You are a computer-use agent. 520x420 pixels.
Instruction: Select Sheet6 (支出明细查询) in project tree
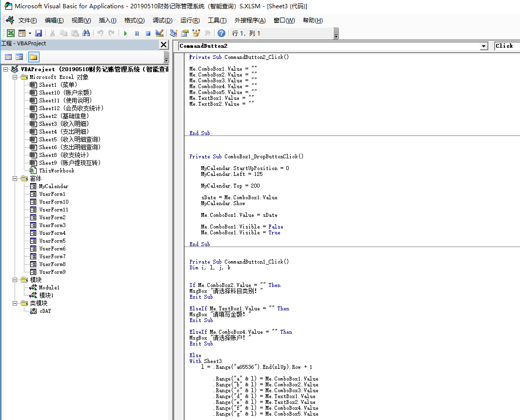70,147
